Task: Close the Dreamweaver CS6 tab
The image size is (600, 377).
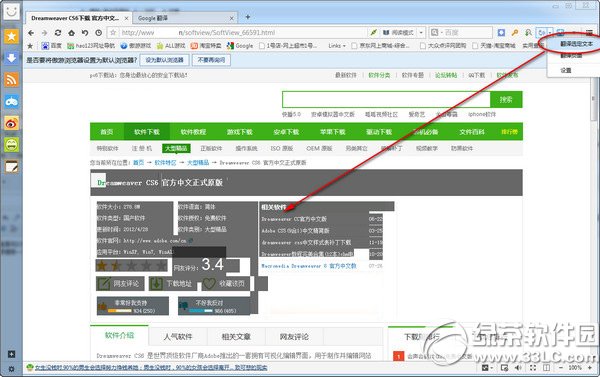Action: point(126,18)
